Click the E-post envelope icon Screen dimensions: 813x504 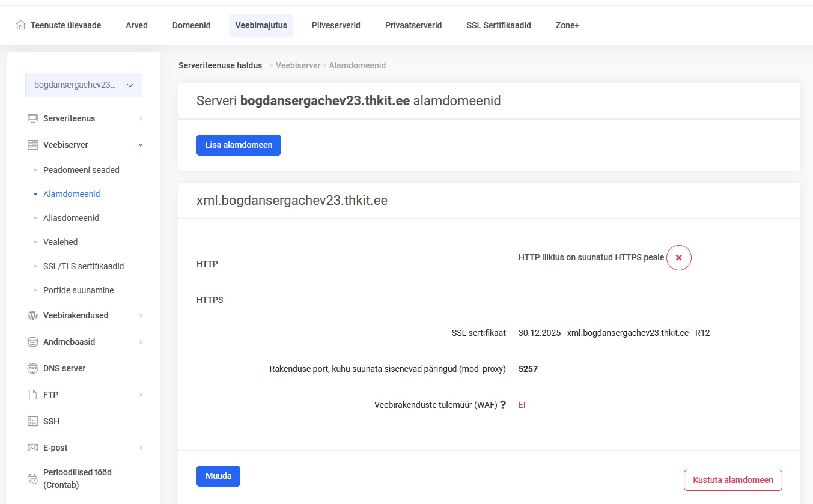(x=32, y=448)
